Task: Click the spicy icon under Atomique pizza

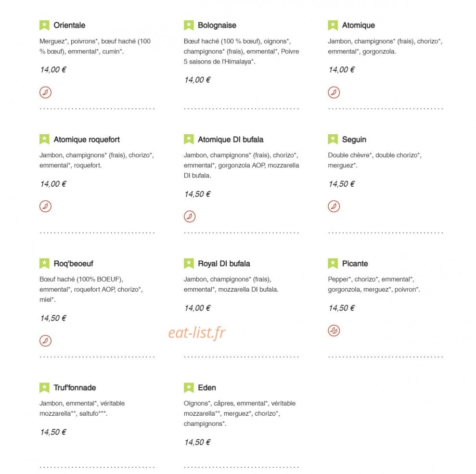Action: pyautogui.click(x=334, y=92)
